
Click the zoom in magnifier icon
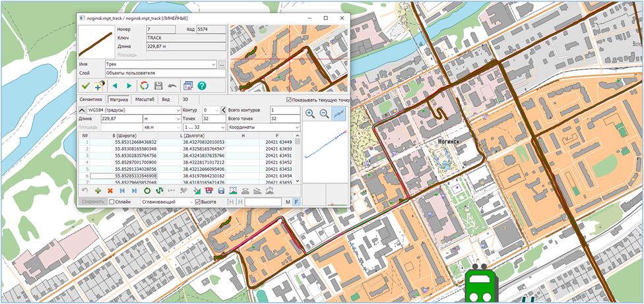(309, 113)
